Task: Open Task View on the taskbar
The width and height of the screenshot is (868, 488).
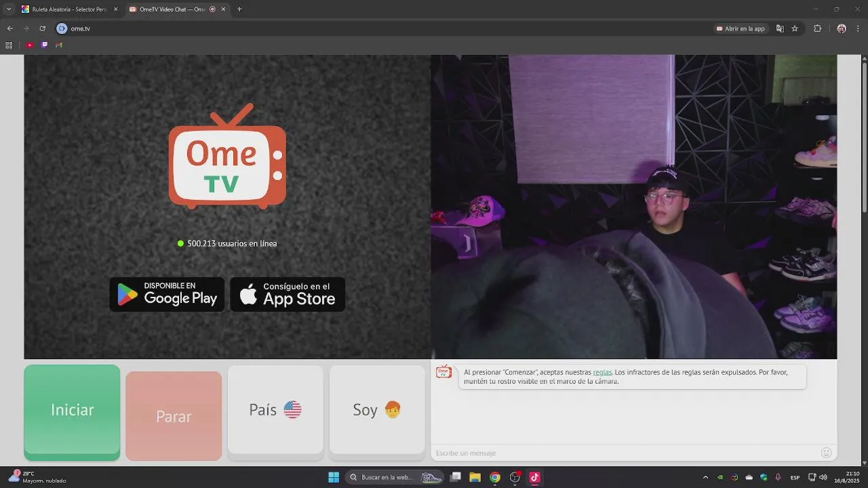Action: click(456, 477)
